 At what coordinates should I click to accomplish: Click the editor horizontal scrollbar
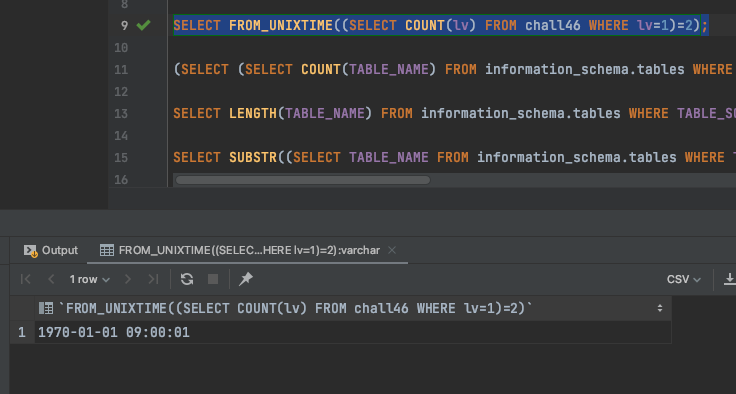click(x=303, y=180)
